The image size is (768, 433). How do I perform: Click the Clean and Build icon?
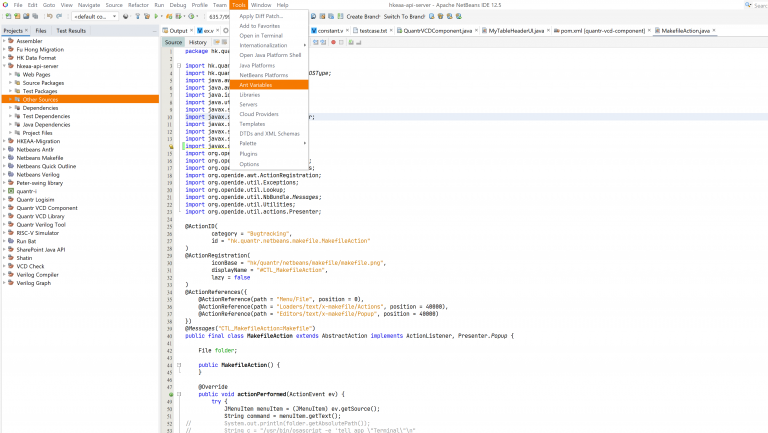[146, 16]
